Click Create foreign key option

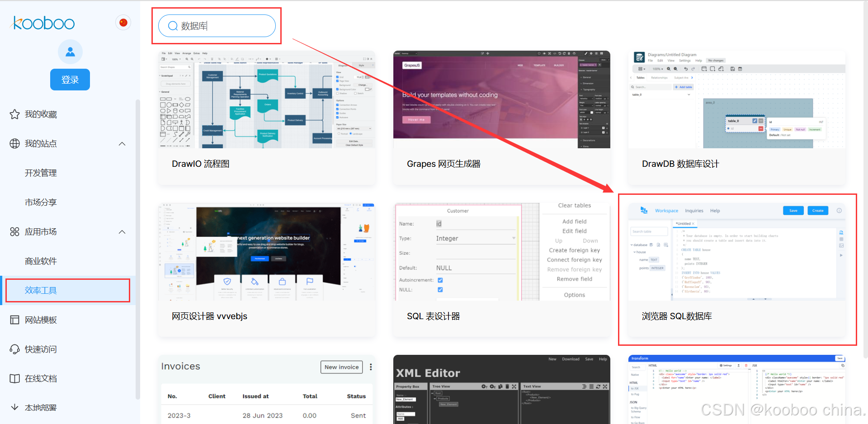(575, 250)
